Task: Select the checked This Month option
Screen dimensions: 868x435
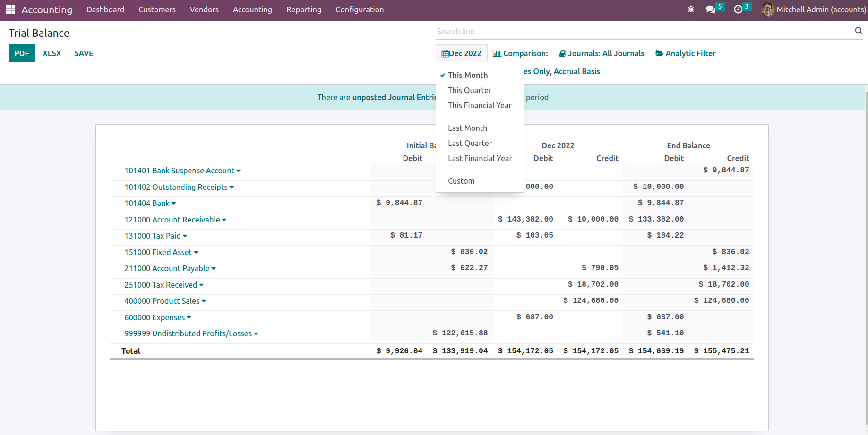Action: pyautogui.click(x=480, y=75)
